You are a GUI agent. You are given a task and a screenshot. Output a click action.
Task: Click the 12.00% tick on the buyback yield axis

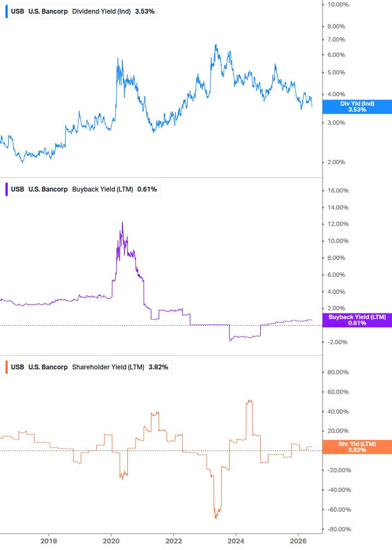(x=338, y=224)
